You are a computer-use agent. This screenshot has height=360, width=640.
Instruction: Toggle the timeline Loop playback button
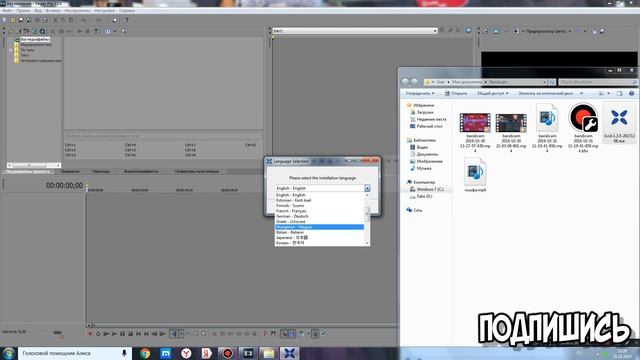[98, 334]
